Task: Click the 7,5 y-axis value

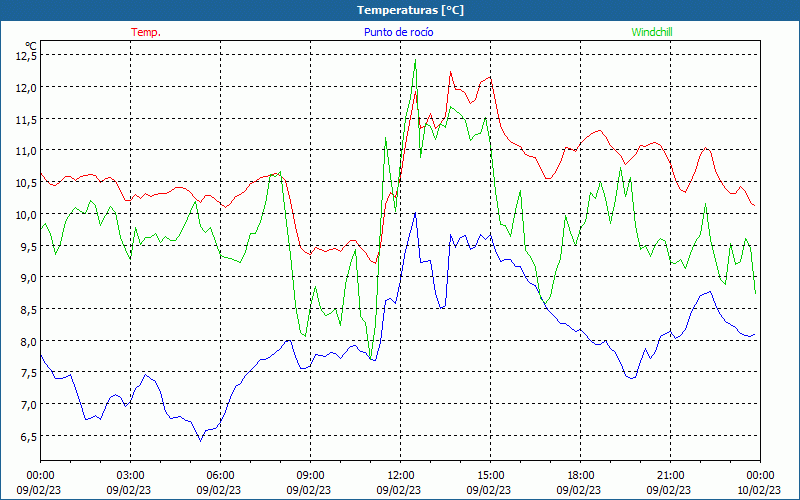Action: click(29, 372)
